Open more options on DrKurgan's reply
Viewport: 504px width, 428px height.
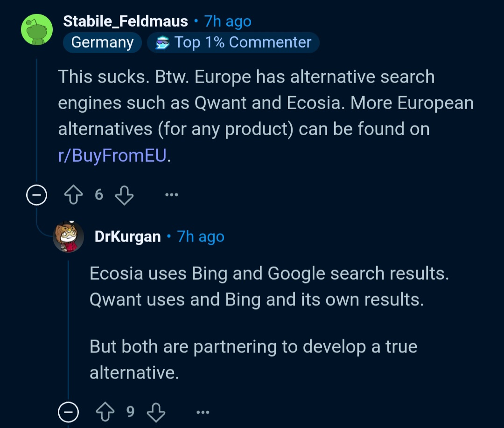203,412
